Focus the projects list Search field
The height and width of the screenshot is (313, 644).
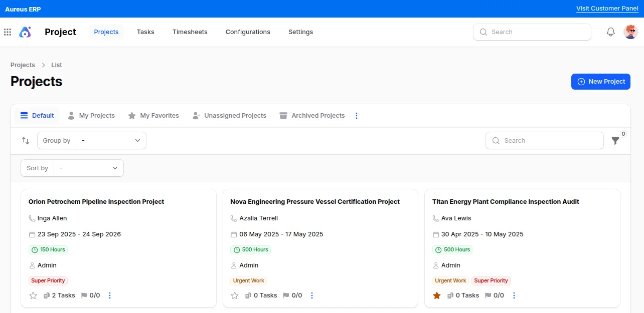pyautogui.click(x=545, y=141)
